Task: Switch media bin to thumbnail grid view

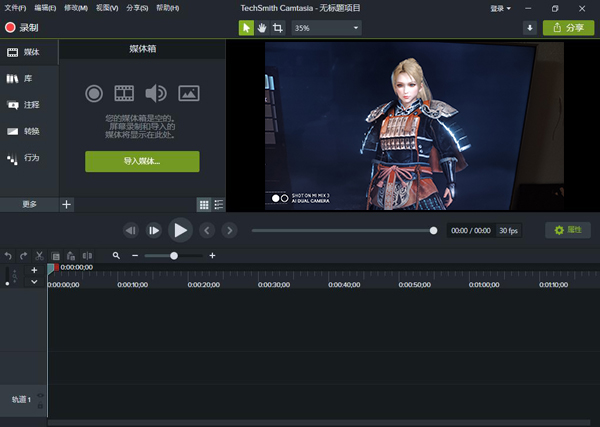Action: point(204,205)
